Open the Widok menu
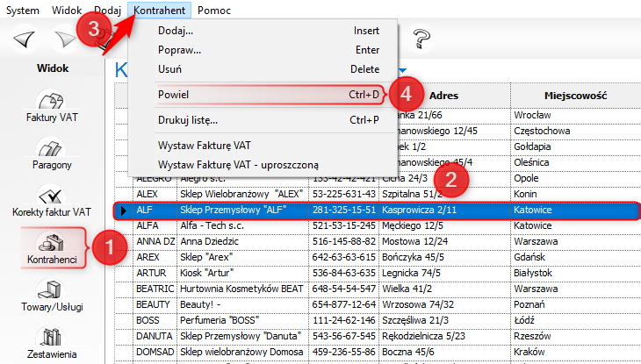 point(67,11)
